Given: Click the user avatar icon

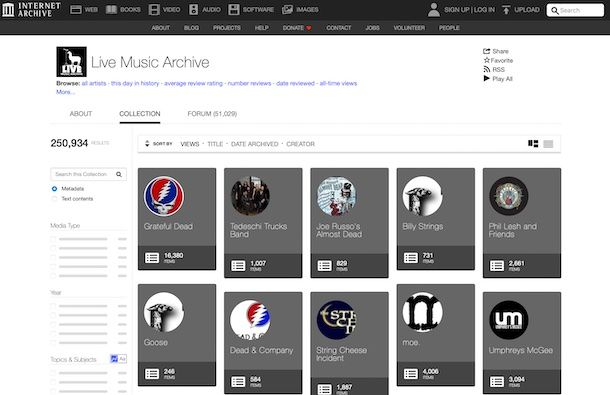Looking at the screenshot, I should [434, 10].
